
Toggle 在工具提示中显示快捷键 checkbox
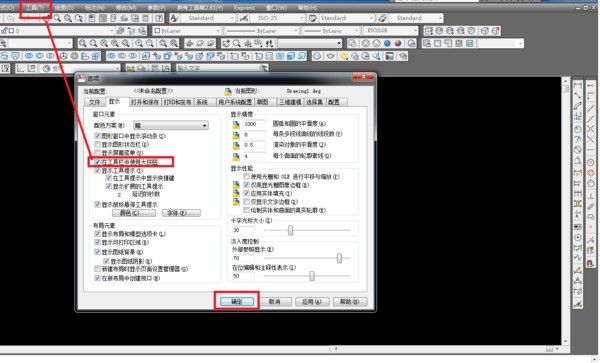pos(108,178)
